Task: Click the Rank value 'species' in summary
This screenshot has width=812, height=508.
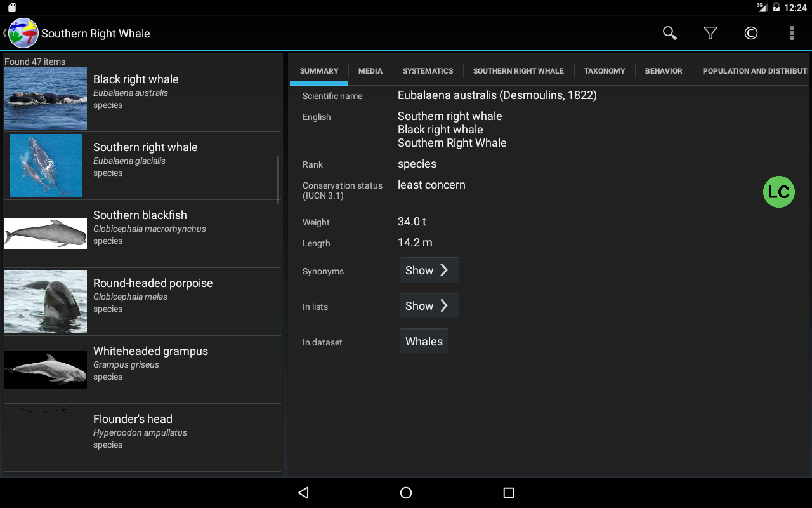Action: click(417, 164)
